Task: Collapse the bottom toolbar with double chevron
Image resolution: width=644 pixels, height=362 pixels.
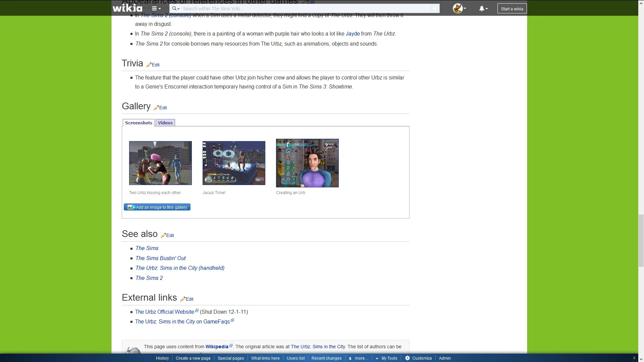Action: (634, 358)
